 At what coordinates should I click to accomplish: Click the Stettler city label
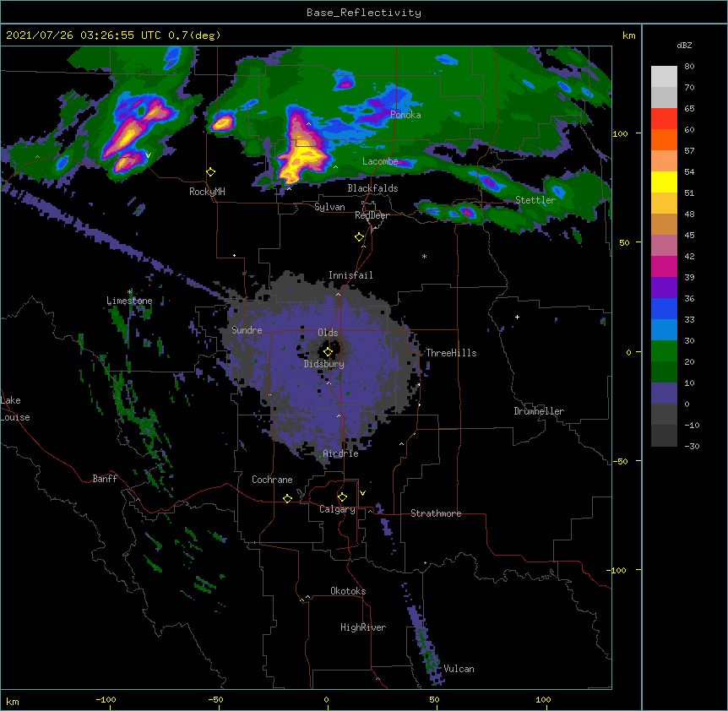pos(535,200)
